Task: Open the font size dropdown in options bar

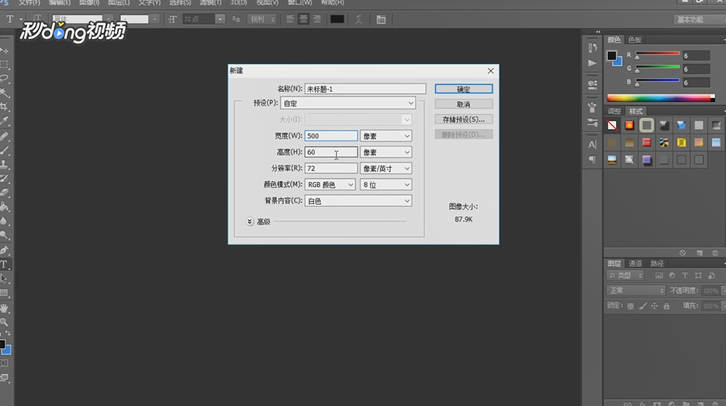Action: point(220,19)
